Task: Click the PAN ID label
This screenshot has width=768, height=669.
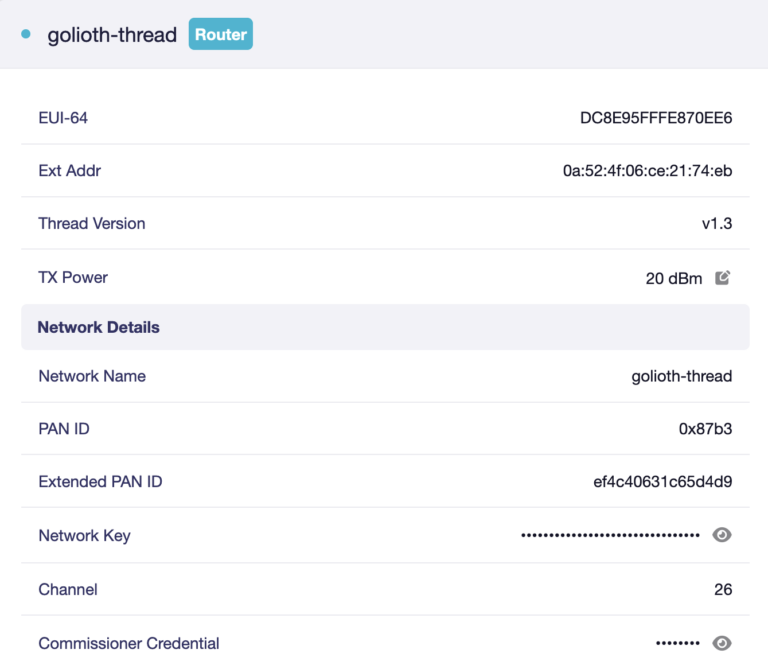Action: [64, 429]
